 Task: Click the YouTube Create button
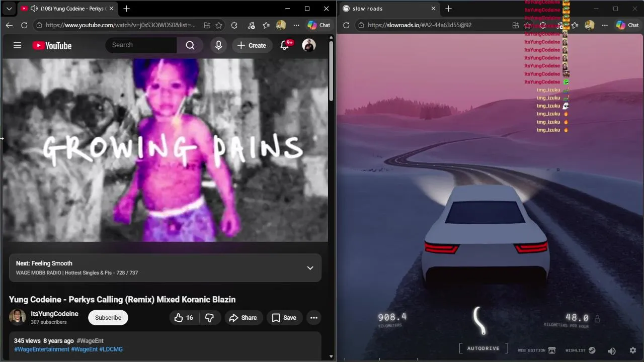pos(252,45)
